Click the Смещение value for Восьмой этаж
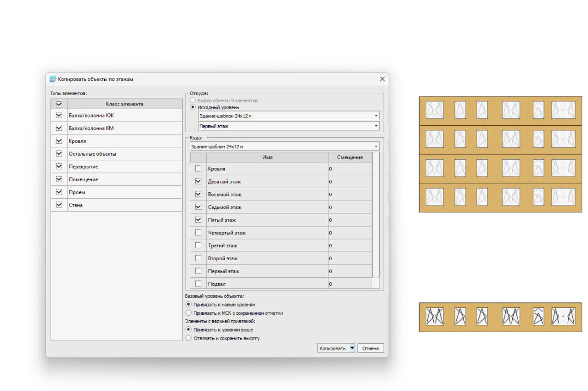 (x=350, y=195)
